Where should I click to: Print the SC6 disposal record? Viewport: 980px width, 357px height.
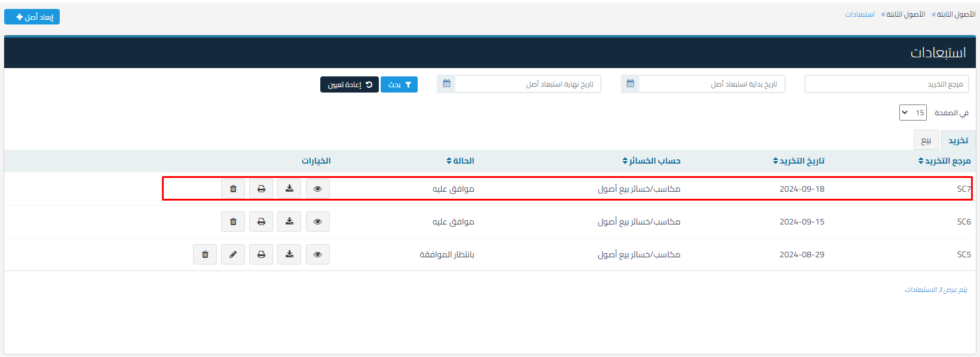(261, 221)
